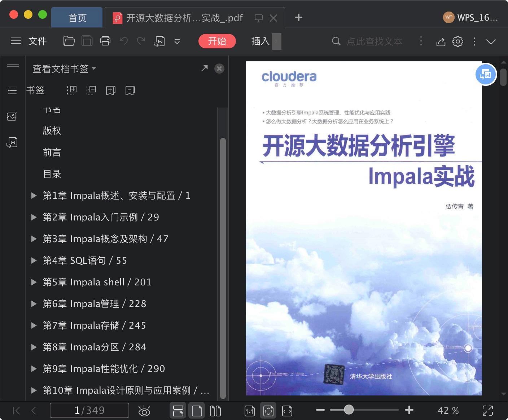Click the zoom slider handle

349,410
